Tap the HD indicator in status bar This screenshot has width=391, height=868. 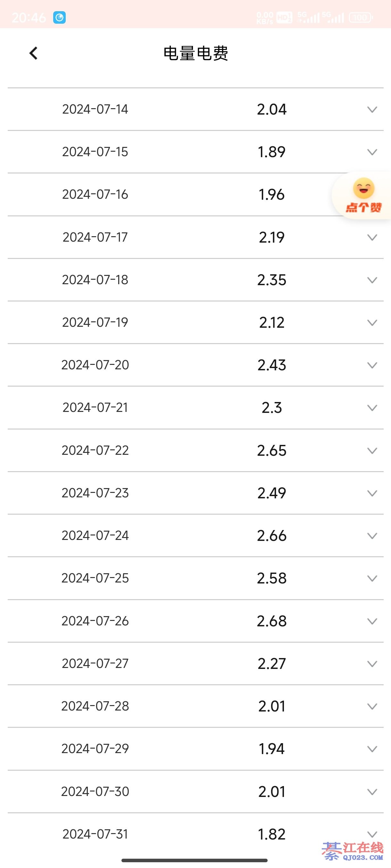(x=284, y=18)
